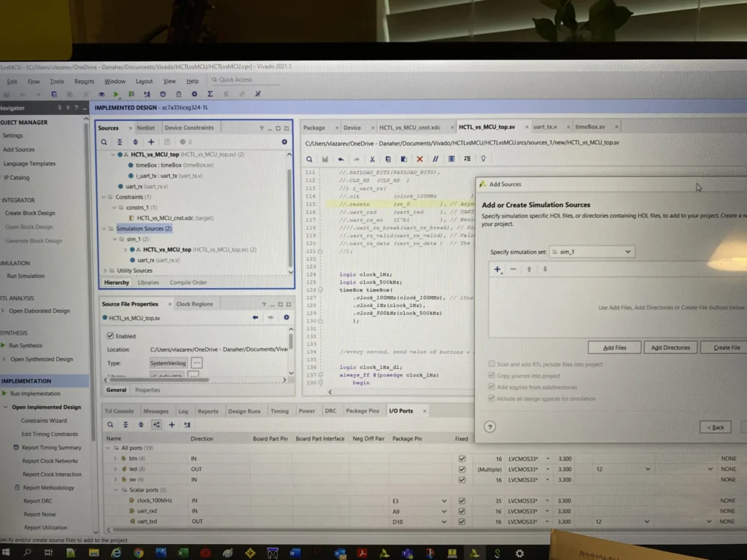Click search icon in code editor toolbar

309,159
